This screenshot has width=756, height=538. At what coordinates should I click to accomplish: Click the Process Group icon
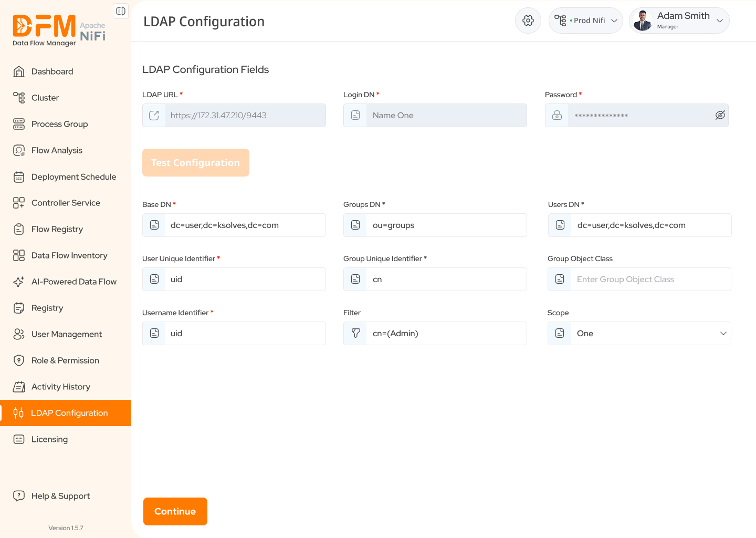(19, 124)
